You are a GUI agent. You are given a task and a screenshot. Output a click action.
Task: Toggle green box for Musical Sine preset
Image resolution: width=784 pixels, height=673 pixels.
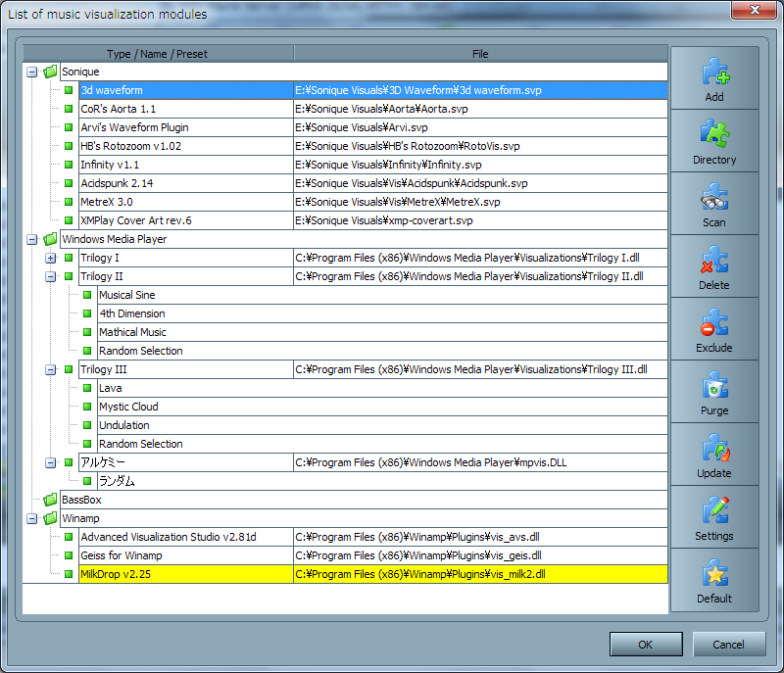click(87, 295)
